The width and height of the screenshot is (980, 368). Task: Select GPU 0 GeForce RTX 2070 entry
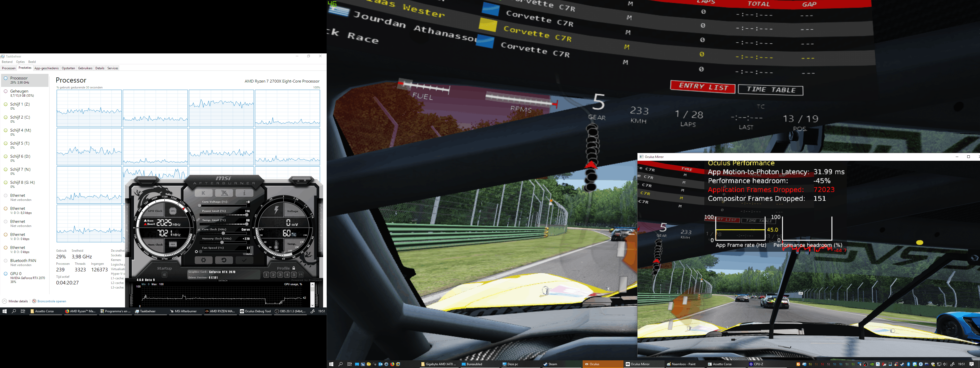coord(25,277)
